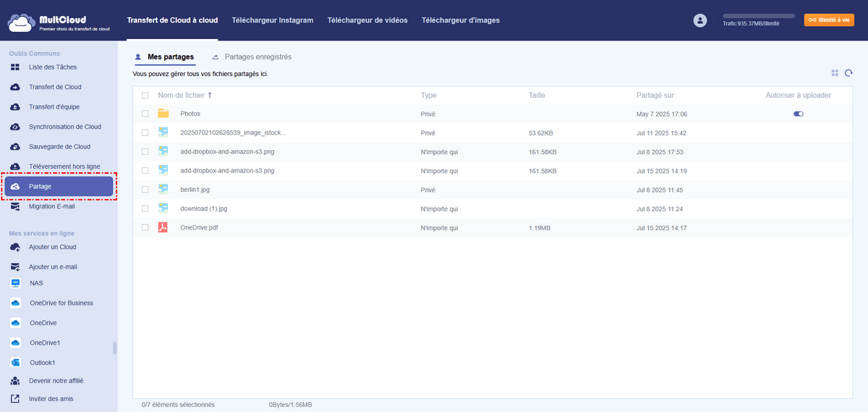Toggle upload permission for Photos folder
The image size is (868, 412).
[799, 114]
